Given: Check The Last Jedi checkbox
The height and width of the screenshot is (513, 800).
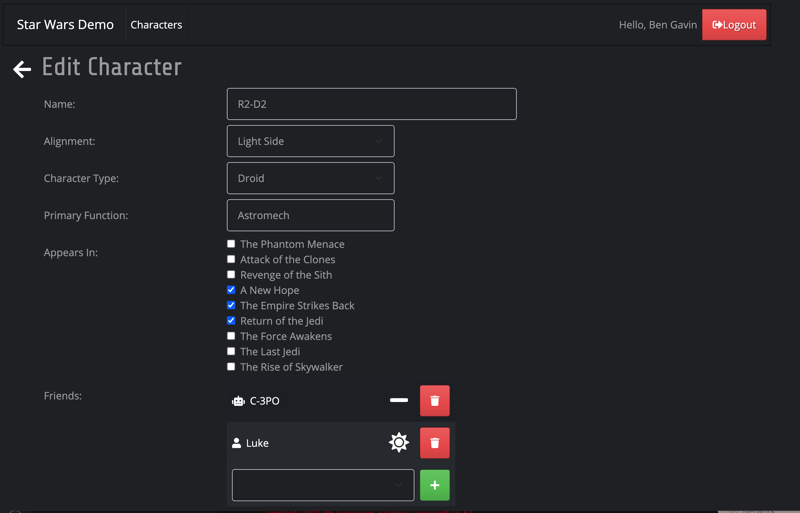Looking at the screenshot, I should pos(231,351).
